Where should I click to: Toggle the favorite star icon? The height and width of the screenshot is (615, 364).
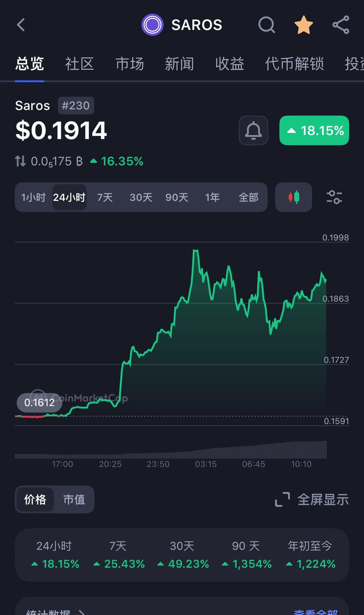click(304, 25)
